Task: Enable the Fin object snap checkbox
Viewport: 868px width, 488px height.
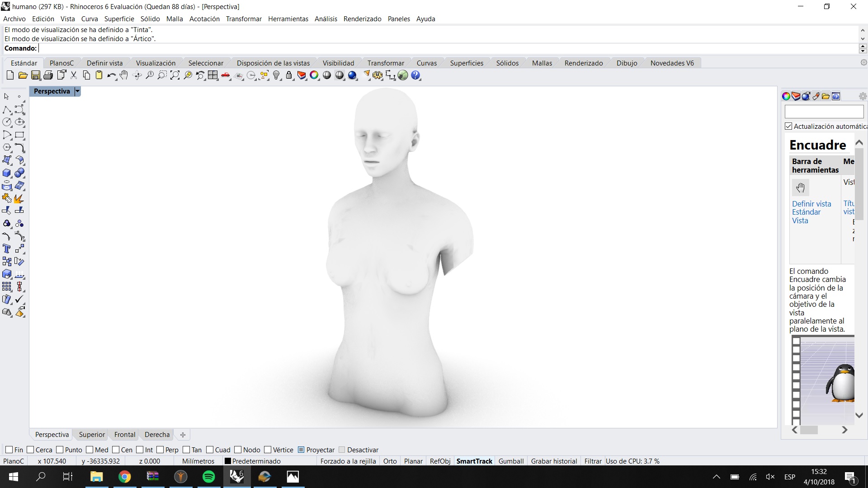Action: (9, 450)
